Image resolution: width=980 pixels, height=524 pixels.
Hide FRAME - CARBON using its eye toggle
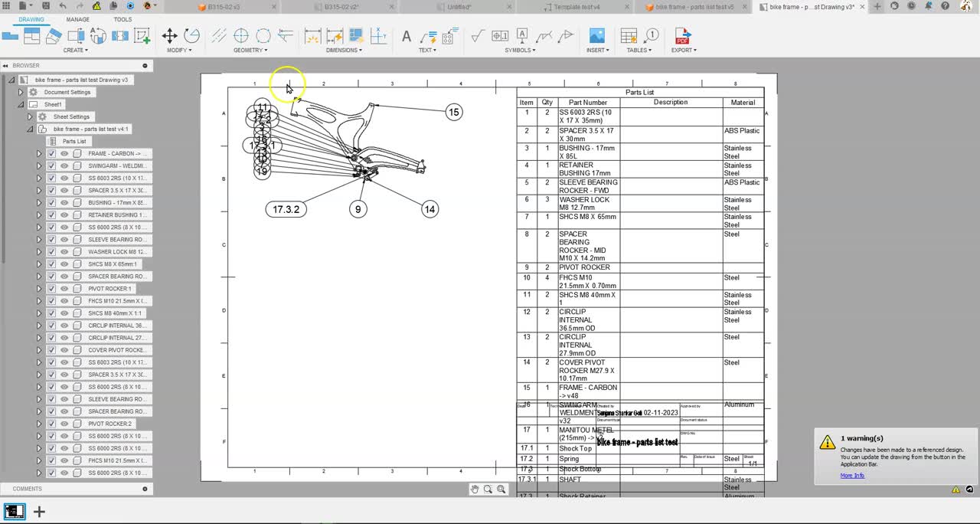64,153
